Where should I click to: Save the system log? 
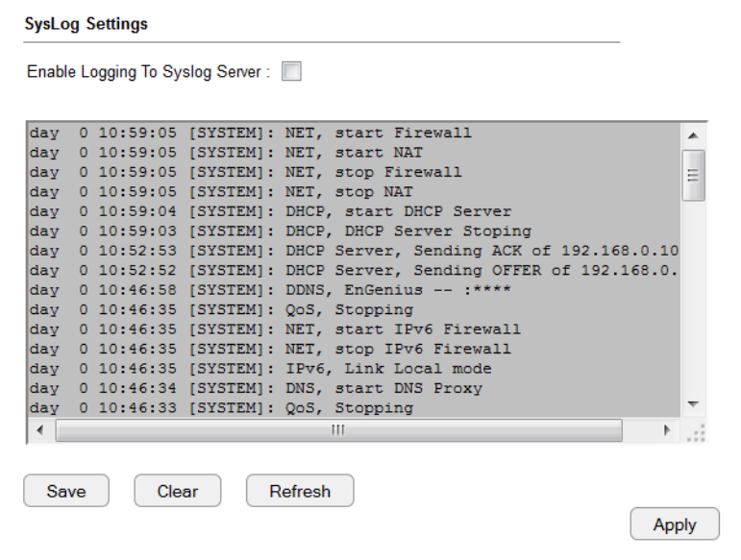point(66,491)
